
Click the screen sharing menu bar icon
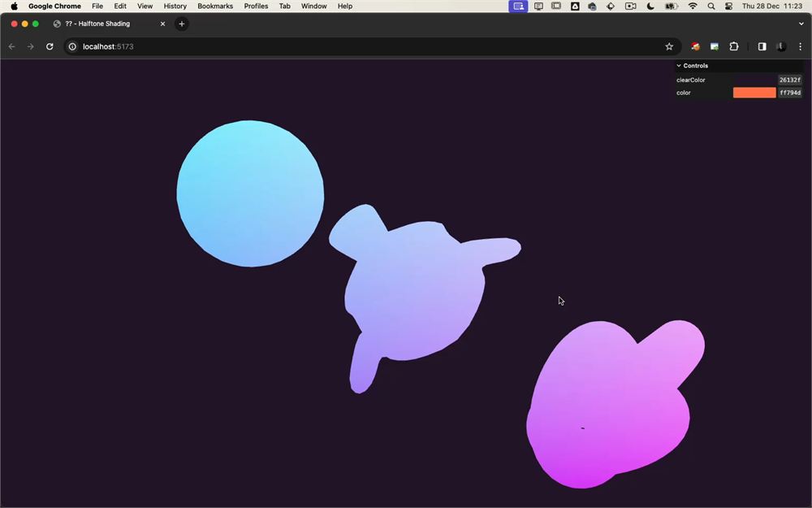pos(518,7)
